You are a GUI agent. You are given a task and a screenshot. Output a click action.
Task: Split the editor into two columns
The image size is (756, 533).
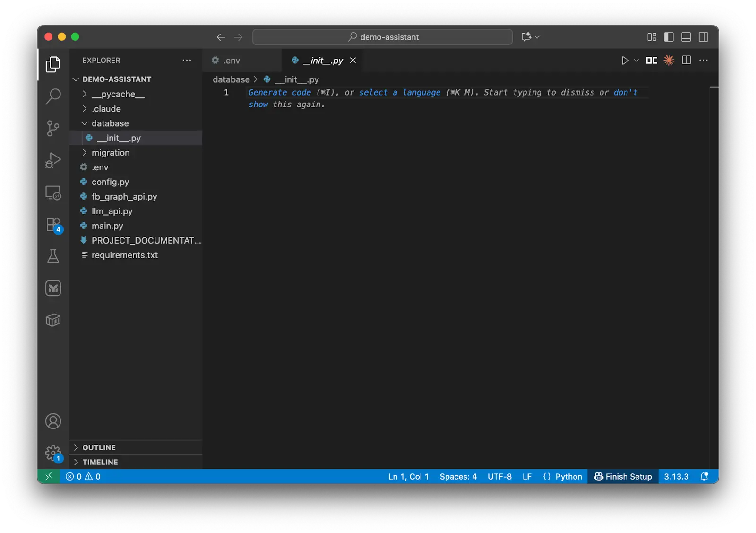click(x=686, y=60)
